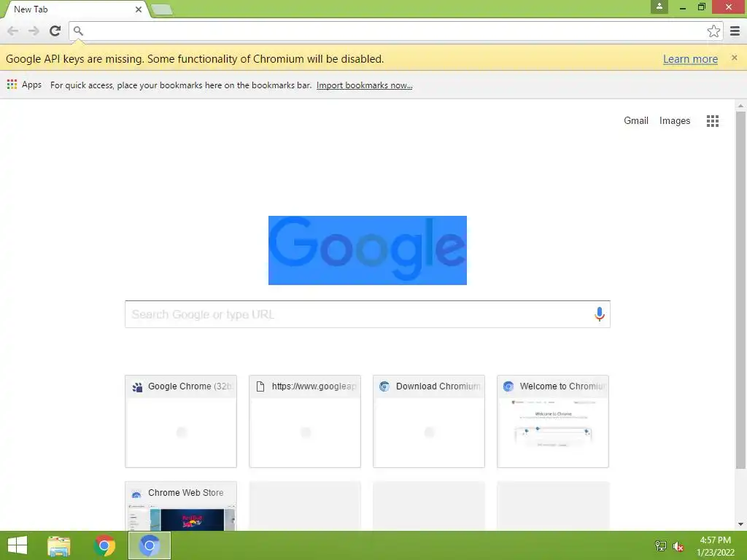747x560 pixels.
Task: Click the browser back arrow
Action: point(13,31)
